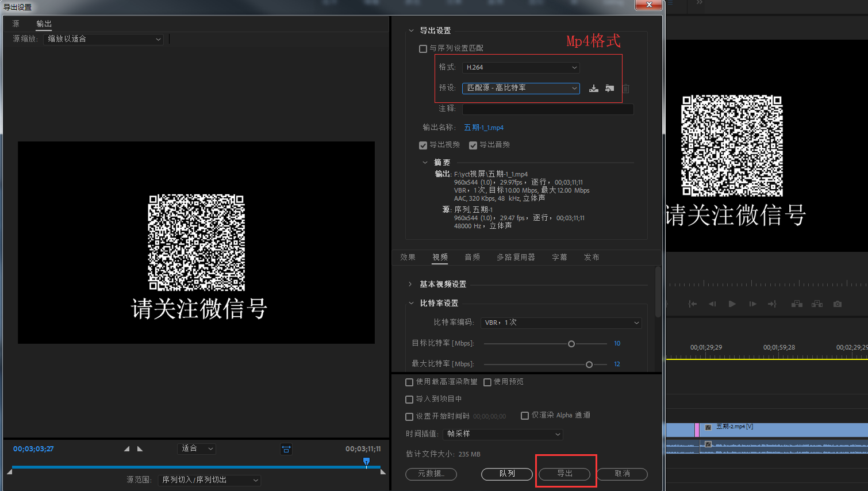This screenshot has width=868, height=491.
Task: Toggle the aspect ratio correction icon
Action: tap(286, 449)
